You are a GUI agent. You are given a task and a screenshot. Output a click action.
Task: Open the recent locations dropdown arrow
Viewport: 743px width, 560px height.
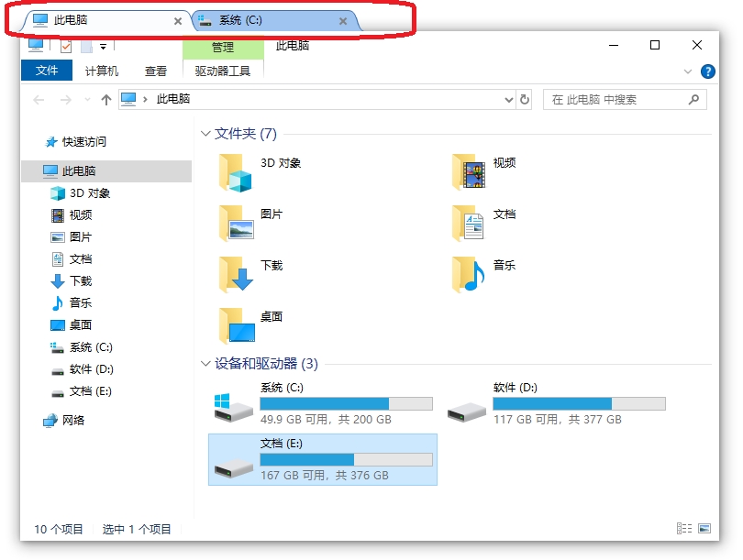click(87, 99)
